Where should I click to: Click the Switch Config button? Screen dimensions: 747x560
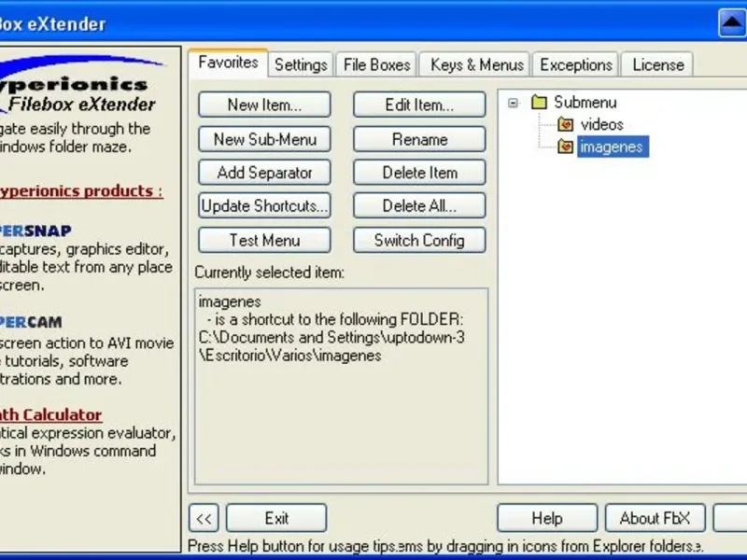pyautogui.click(x=419, y=240)
